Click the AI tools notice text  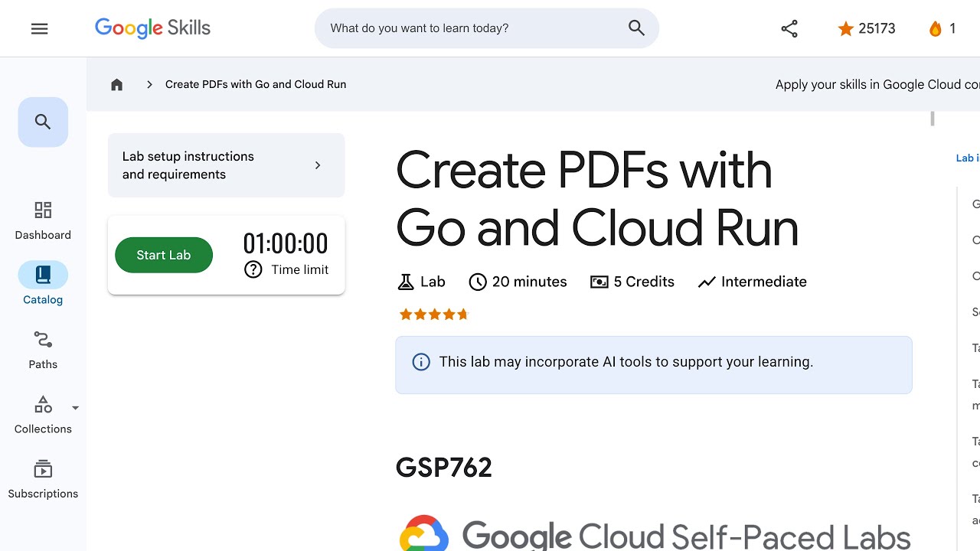click(626, 362)
